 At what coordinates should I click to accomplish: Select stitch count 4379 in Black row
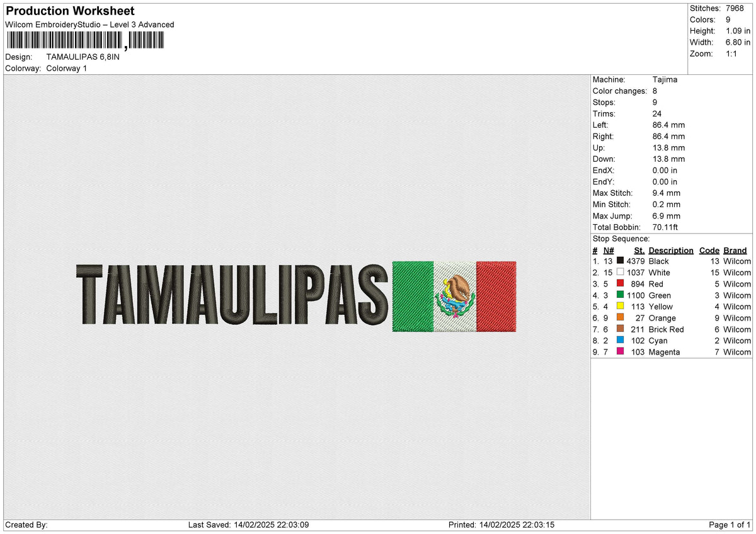635,261
